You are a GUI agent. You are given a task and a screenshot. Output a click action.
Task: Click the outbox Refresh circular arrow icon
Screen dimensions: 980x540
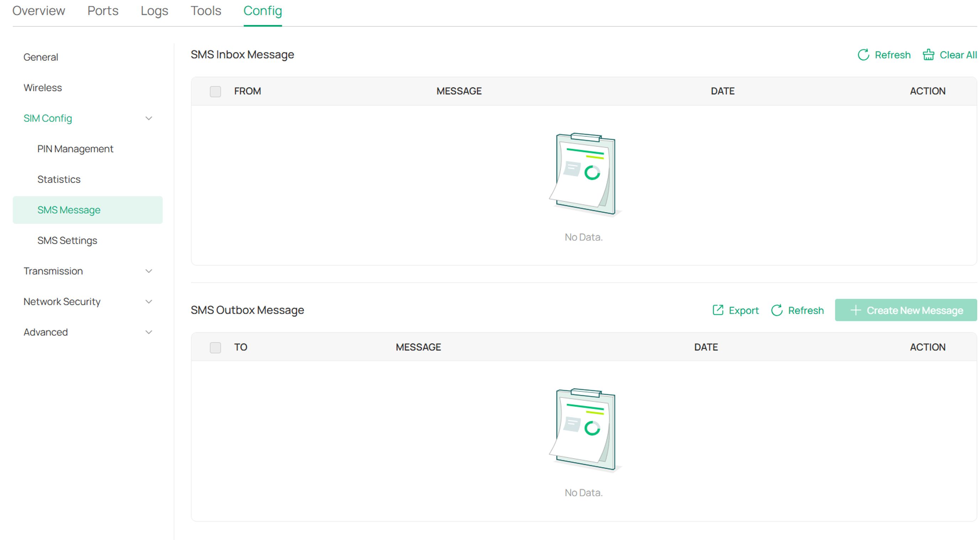(x=776, y=310)
